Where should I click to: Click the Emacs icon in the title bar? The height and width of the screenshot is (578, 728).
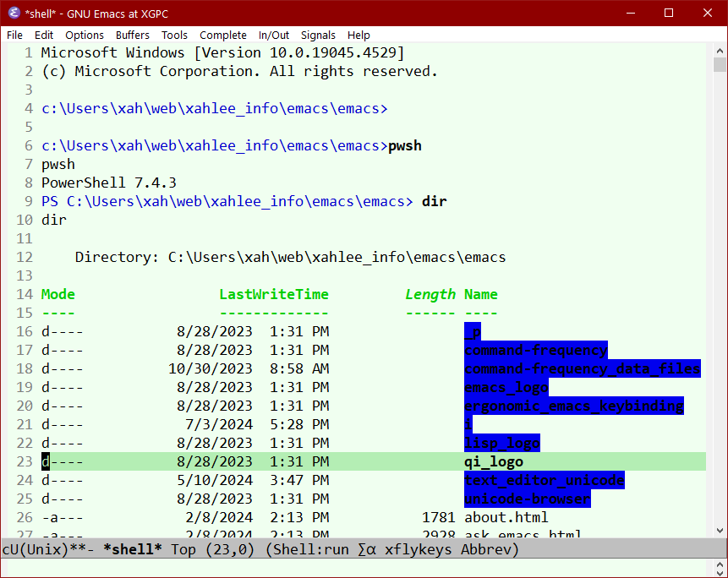(x=14, y=13)
